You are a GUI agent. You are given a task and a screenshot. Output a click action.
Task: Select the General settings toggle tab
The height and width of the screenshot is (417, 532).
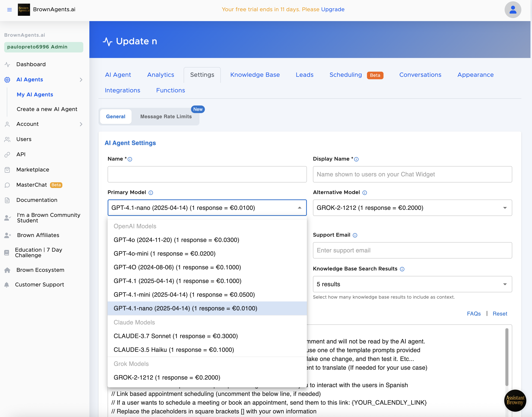click(116, 117)
